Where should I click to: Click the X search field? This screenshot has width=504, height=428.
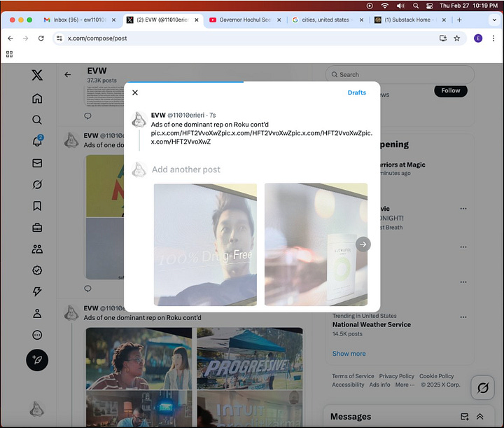pyautogui.click(x=400, y=75)
